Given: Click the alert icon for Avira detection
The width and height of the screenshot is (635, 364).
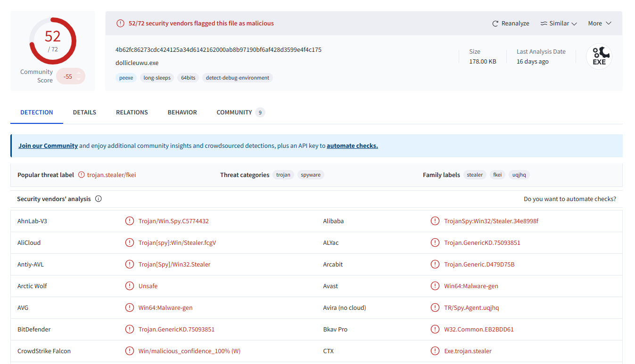Looking at the screenshot, I should click(435, 307).
